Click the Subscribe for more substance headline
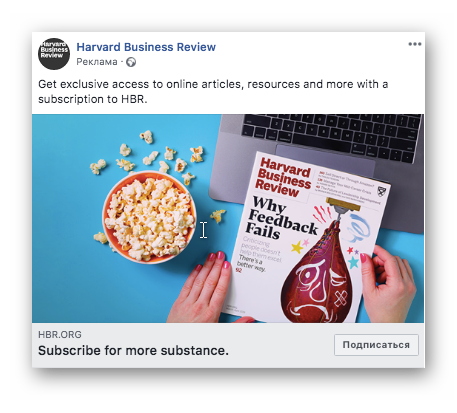 coord(133,350)
